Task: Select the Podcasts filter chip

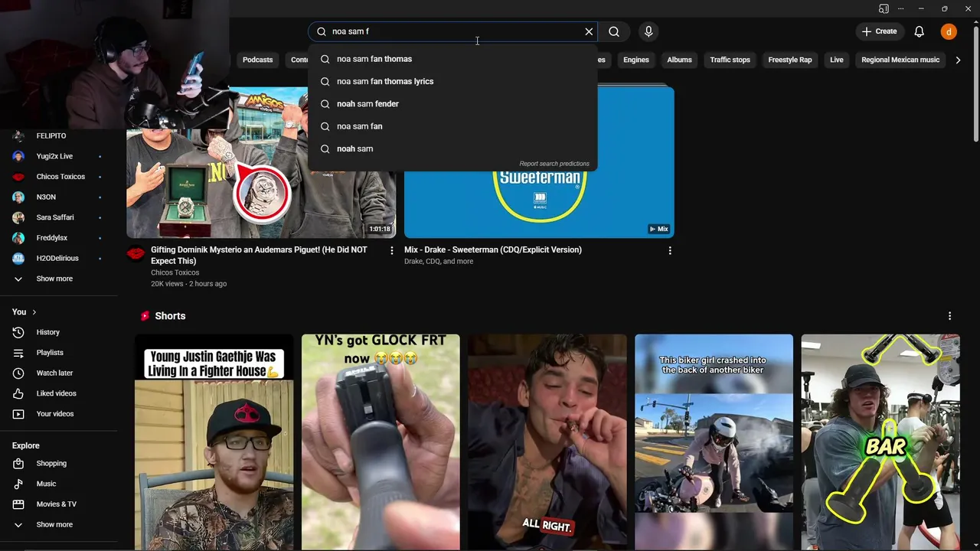Action: tap(257, 60)
